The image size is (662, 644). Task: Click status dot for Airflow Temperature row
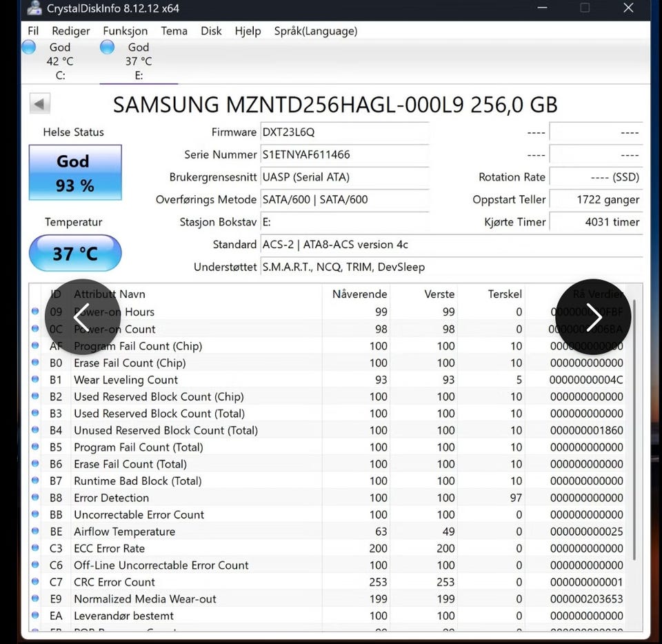[35, 531]
